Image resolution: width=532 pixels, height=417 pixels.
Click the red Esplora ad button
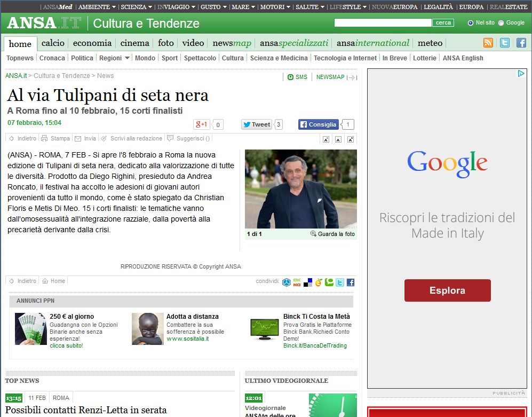click(x=448, y=290)
